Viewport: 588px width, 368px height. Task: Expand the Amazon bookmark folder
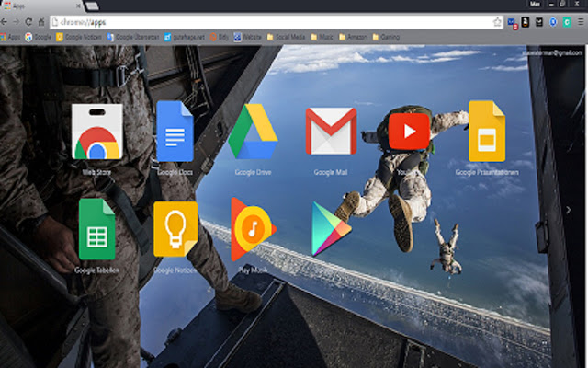click(353, 37)
